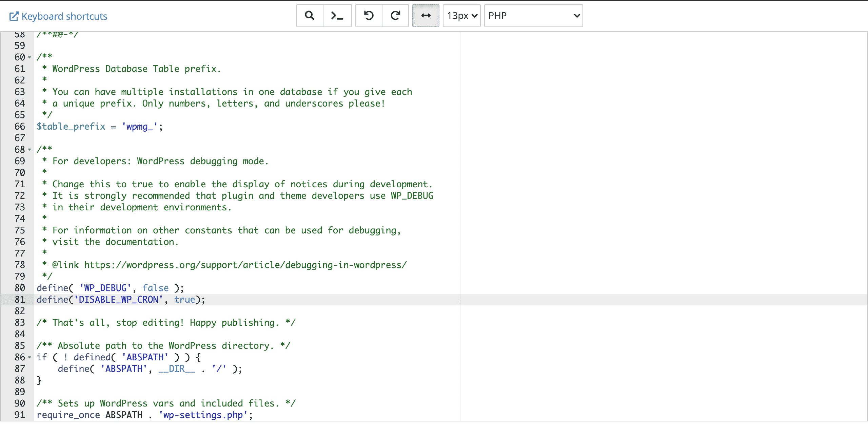The image size is (868, 435).
Task: Click the false value on line 80
Action: click(x=156, y=288)
